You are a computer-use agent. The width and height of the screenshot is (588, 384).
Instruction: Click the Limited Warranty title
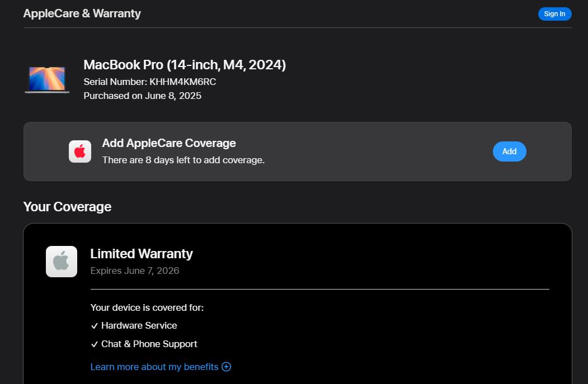[x=142, y=254]
